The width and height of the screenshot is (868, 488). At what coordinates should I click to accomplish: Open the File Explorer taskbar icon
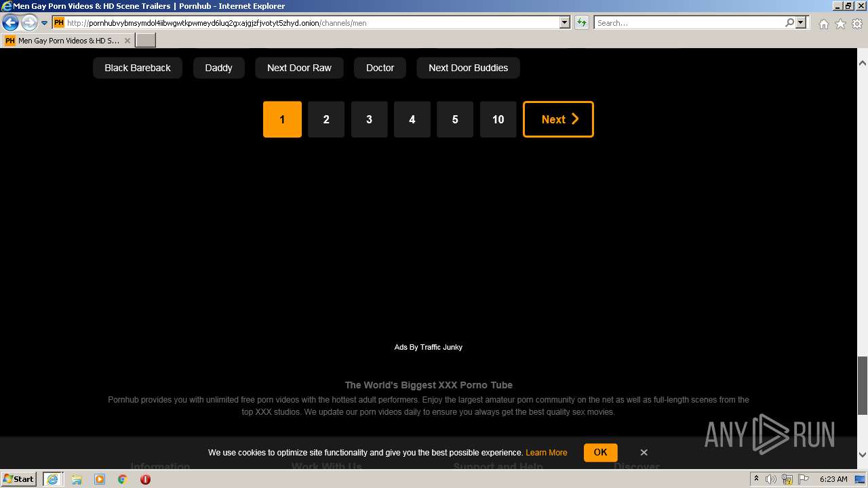(x=77, y=479)
